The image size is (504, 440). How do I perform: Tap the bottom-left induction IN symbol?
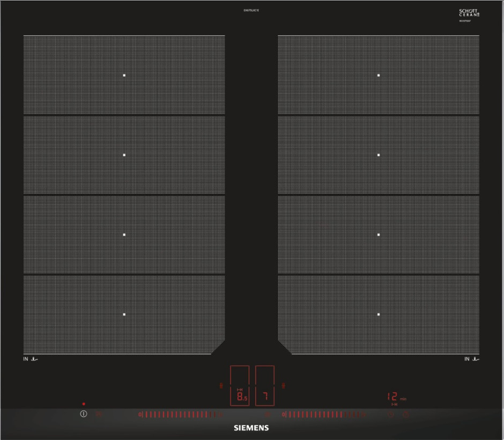[x=31, y=359]
